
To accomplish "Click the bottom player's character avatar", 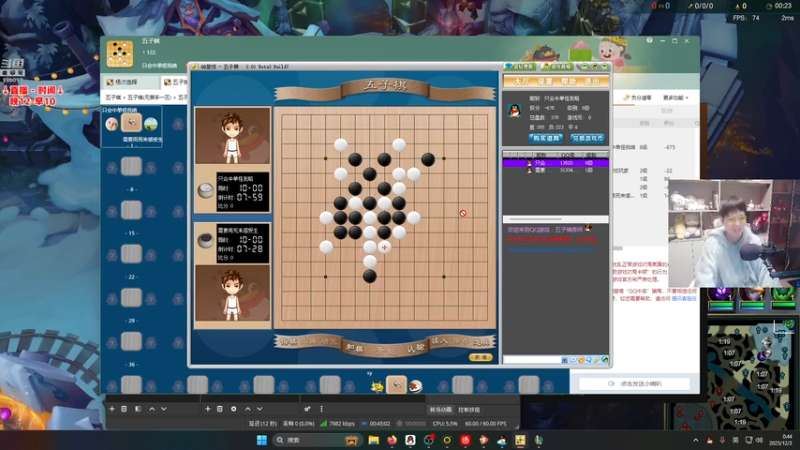I will coord(232,293).
